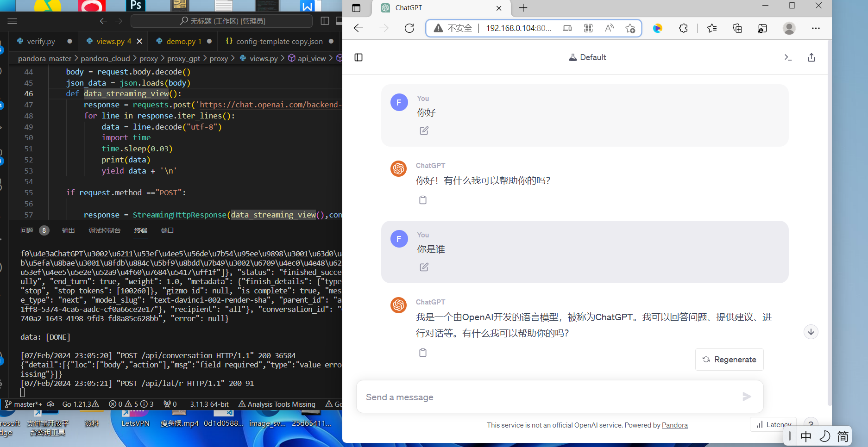Jump to bottom with down-arrow button

point(811,332)
